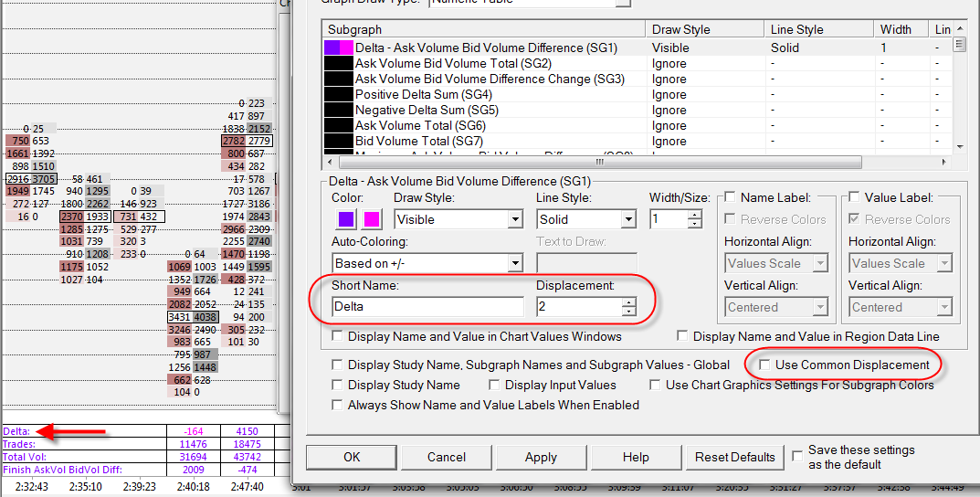The width and height of the screenshot is (980, 497).
Task: Toggle Display Name and Value in Chart Values Windows
Action: (x=338, y=336)
